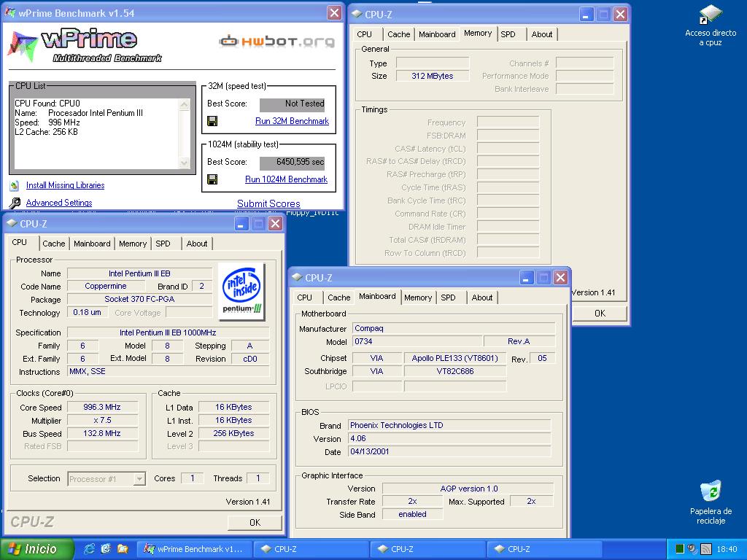This screenshot has width=747, height=560.
Task: Launch Internet Explorer from quick launch
Action: (x=89, y=549)
